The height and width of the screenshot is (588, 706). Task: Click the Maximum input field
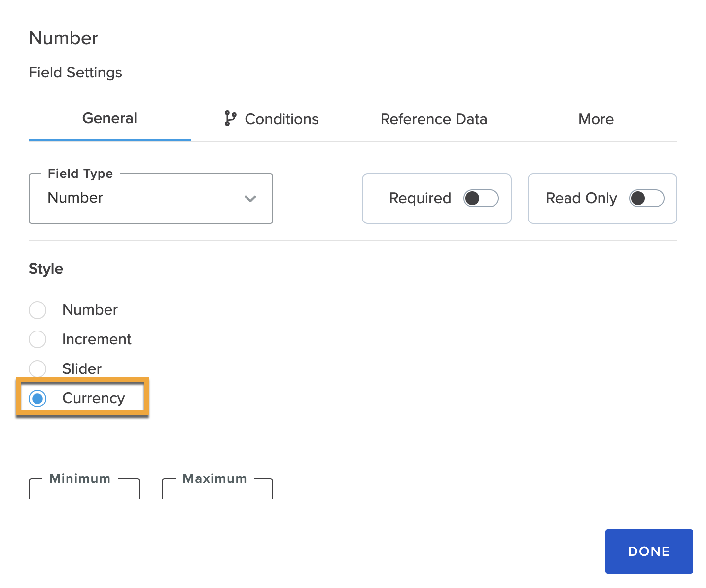(x=217, y=489)
